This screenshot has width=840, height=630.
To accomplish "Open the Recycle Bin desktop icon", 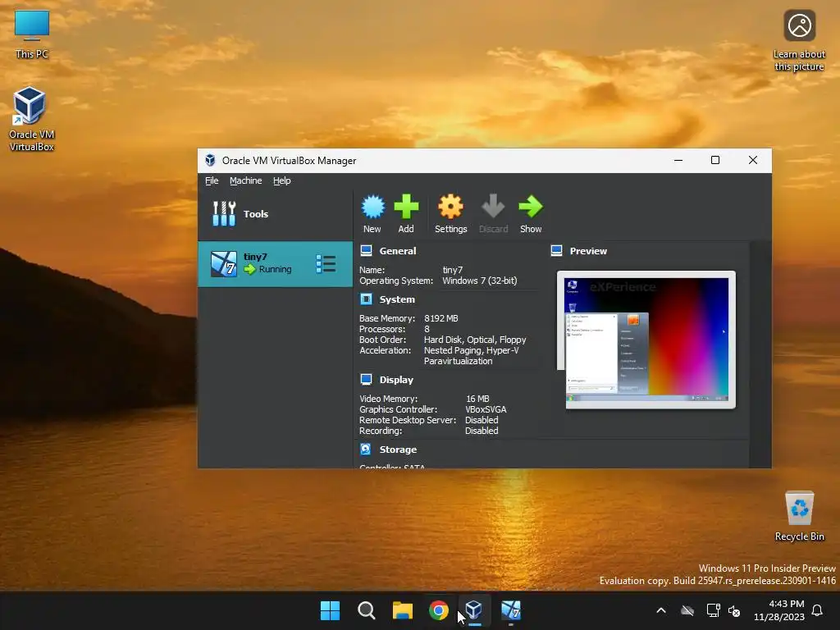I will point(799,516).
